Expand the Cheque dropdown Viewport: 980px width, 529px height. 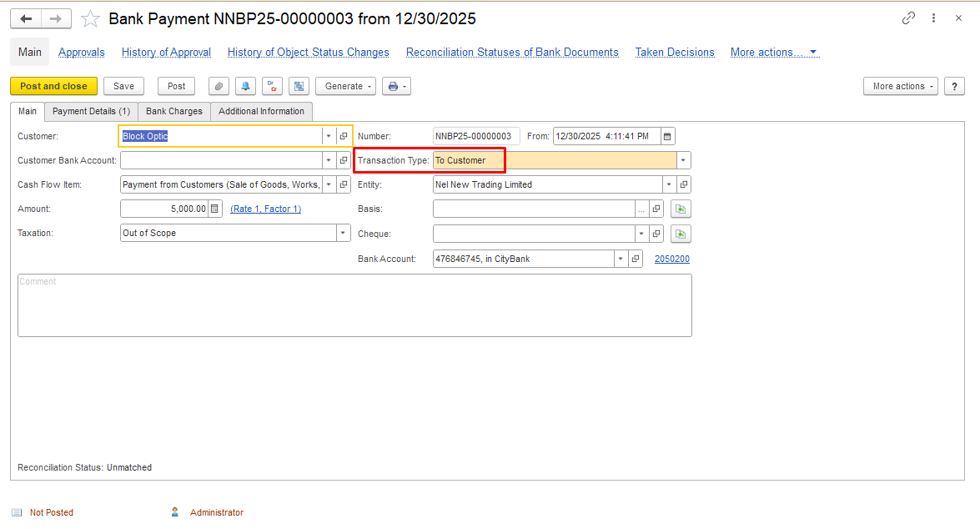tap(641, 234)
